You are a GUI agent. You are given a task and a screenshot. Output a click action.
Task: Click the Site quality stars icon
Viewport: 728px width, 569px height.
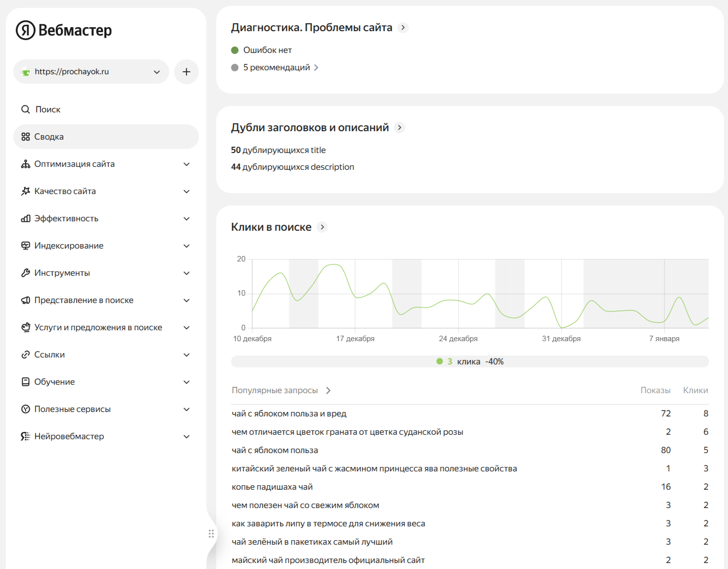(x=26, y=191)
